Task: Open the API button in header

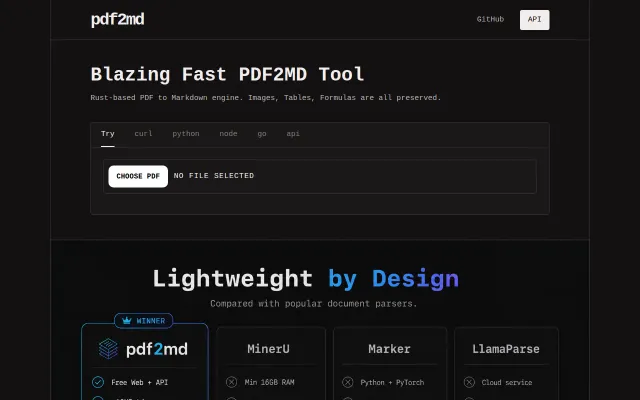Action: click(534, 20)
